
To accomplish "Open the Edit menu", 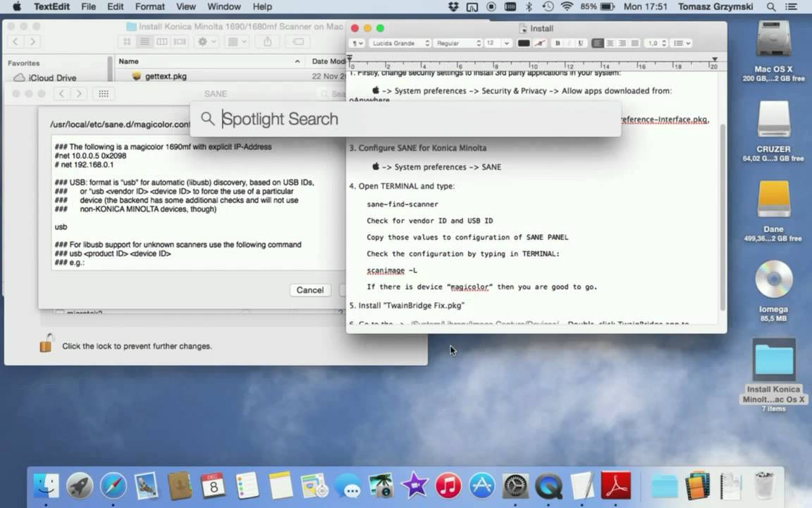I will pos(115,7).
